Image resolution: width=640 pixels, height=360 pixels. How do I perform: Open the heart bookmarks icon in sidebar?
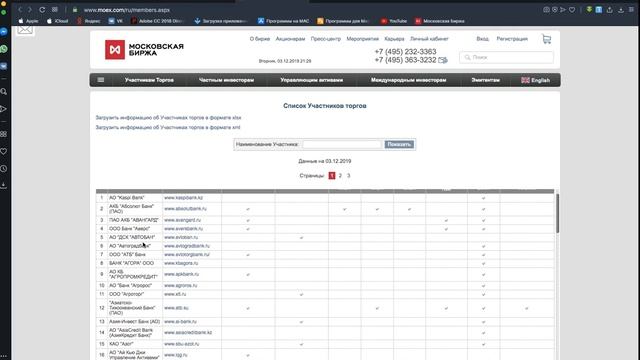click(x=4, y=151)
